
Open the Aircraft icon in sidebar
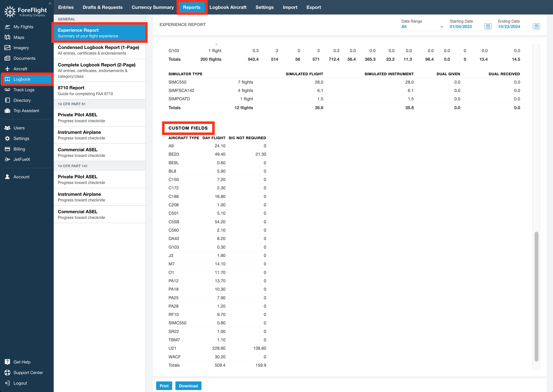pyautogui.click(x=7, y=69)
